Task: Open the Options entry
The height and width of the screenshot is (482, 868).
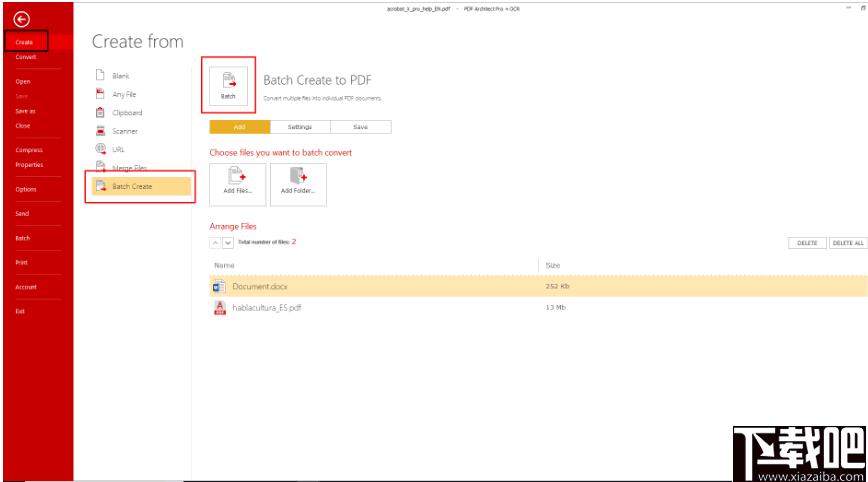Action: click(25, 189)
